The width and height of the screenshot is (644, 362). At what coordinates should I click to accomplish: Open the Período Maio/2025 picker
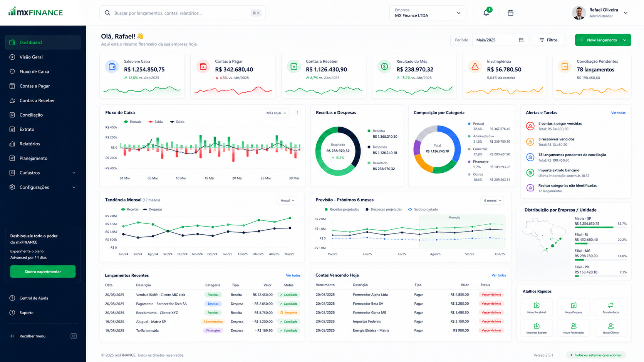coord(500,40)
